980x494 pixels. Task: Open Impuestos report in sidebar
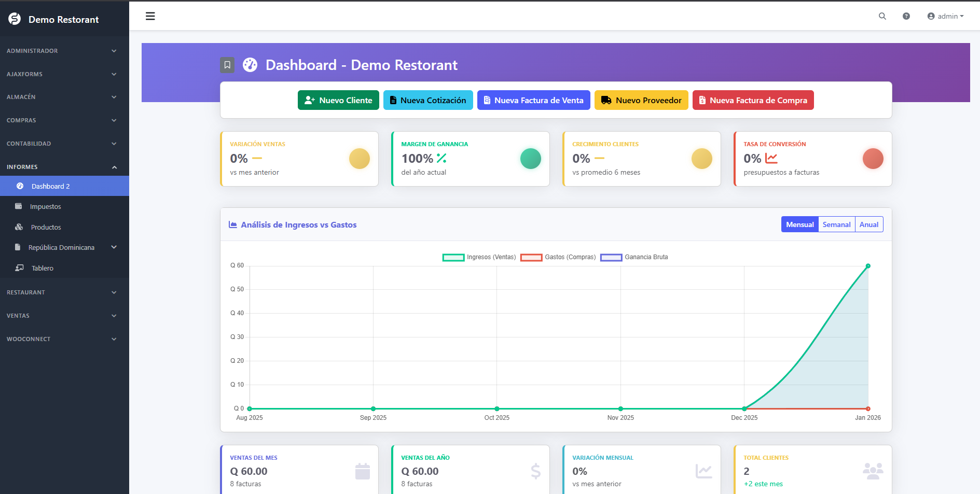(45, 206)
